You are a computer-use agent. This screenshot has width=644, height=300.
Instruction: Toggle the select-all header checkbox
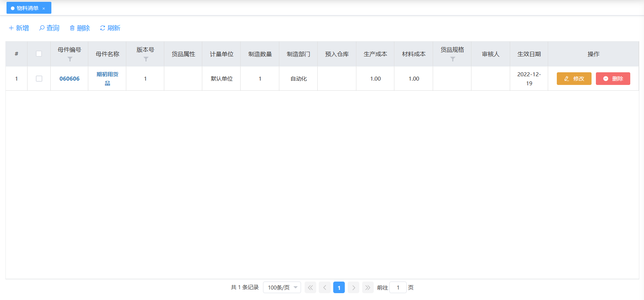coord(39,54)
